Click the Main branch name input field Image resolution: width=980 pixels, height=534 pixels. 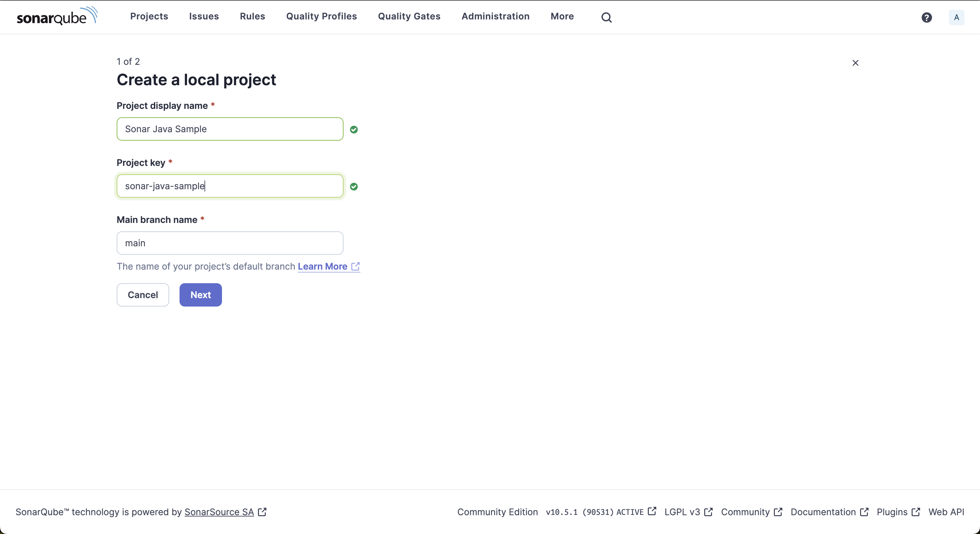click(x=229, y=243)
